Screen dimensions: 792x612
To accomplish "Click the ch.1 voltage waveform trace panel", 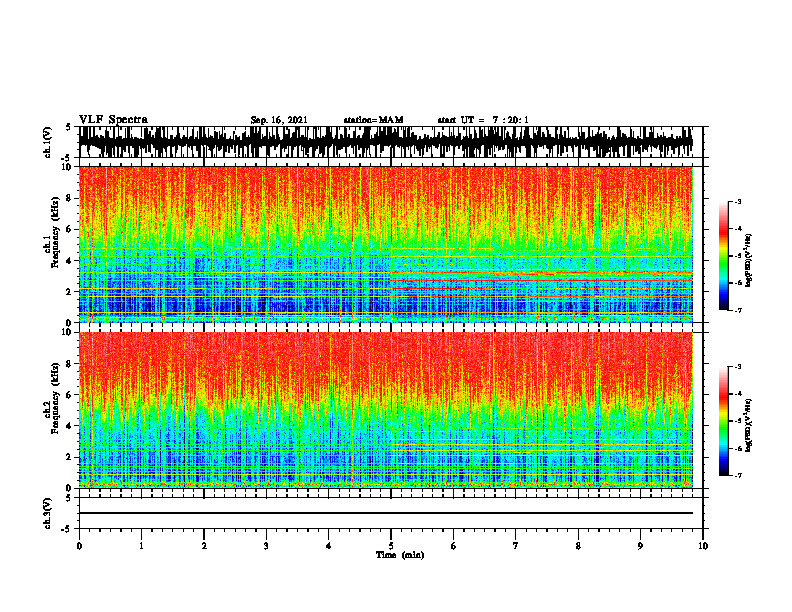I will click(386, 142).
